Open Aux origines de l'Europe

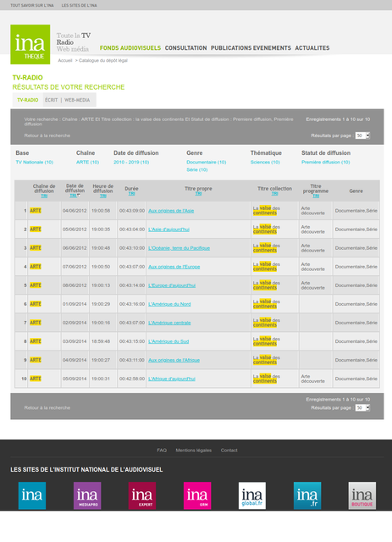174,267
